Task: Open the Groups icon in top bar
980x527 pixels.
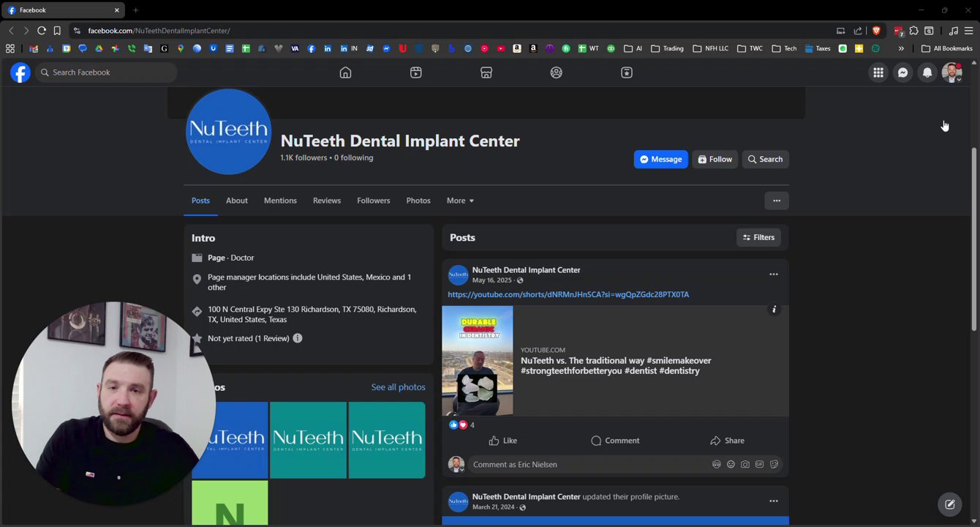Action: tap(557, 72)
